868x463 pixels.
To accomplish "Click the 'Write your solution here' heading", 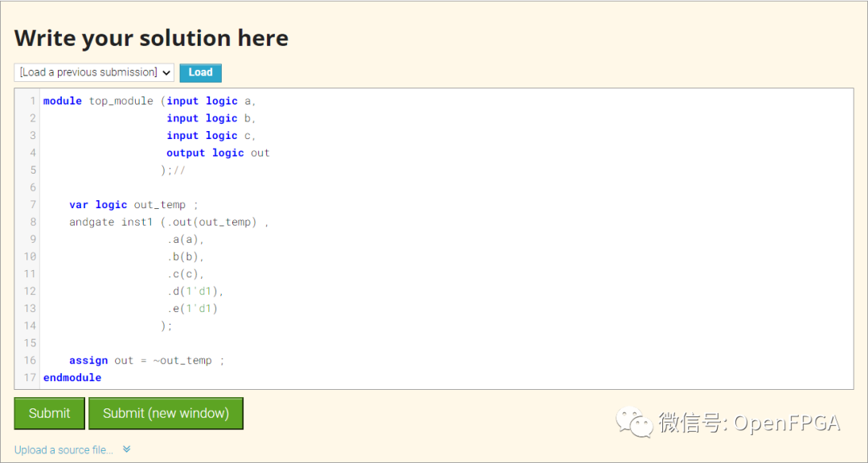I will 151,39.
